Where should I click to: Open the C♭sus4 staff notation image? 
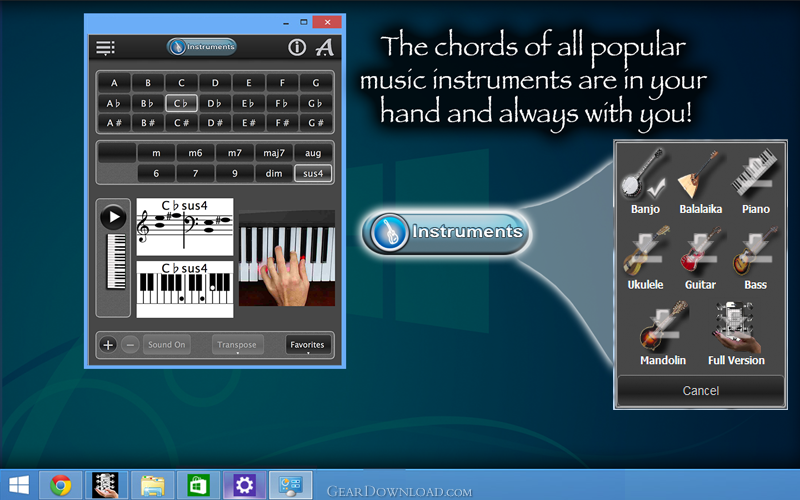point(185,227)
